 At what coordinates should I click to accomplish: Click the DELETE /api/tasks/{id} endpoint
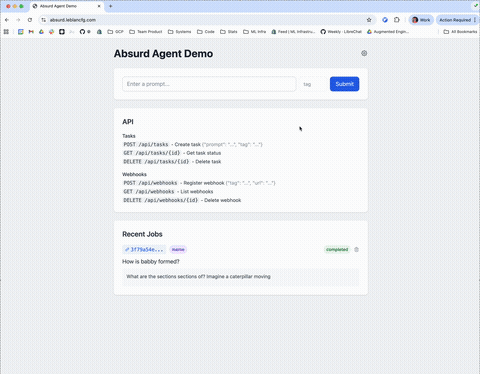coord(156,162)
